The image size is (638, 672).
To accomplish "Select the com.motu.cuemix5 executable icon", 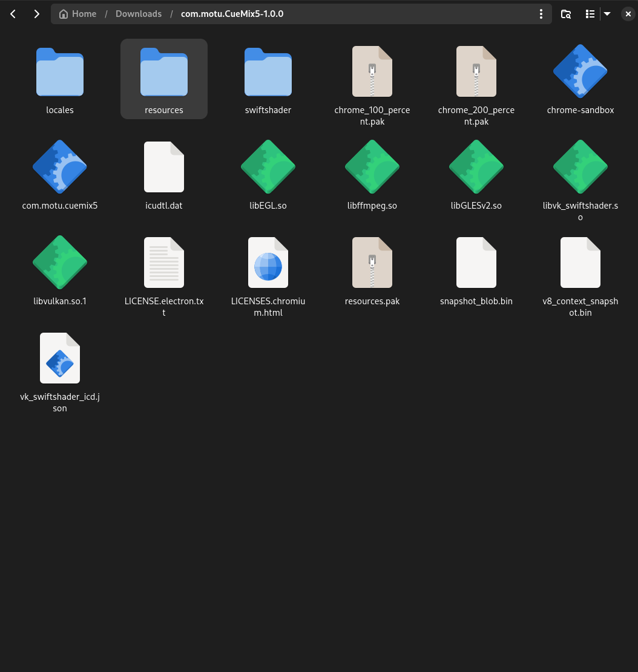I will click(x=59, y=167).
